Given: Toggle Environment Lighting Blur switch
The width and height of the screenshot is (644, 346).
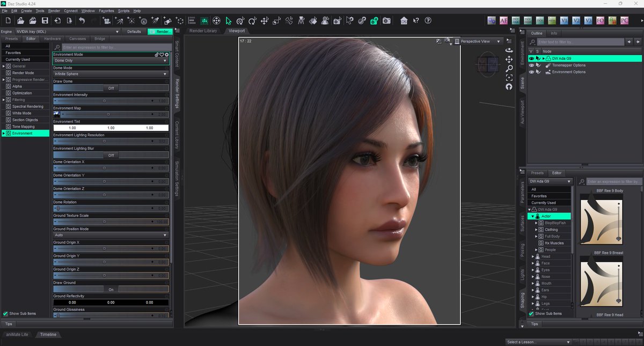Looking at the screenshot, I should 111,155.
